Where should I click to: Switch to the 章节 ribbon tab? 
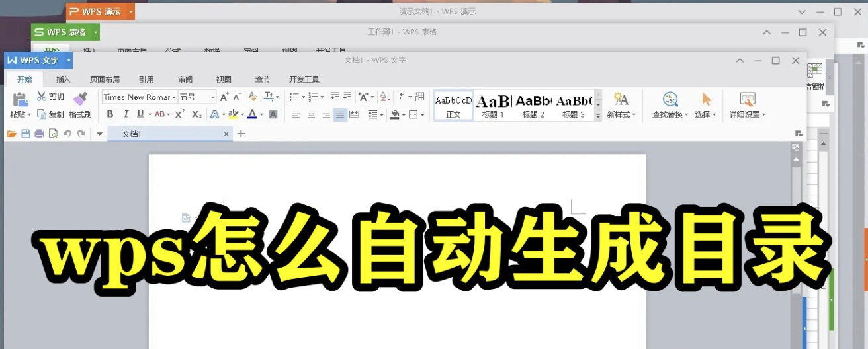click(x=263, y=79)
